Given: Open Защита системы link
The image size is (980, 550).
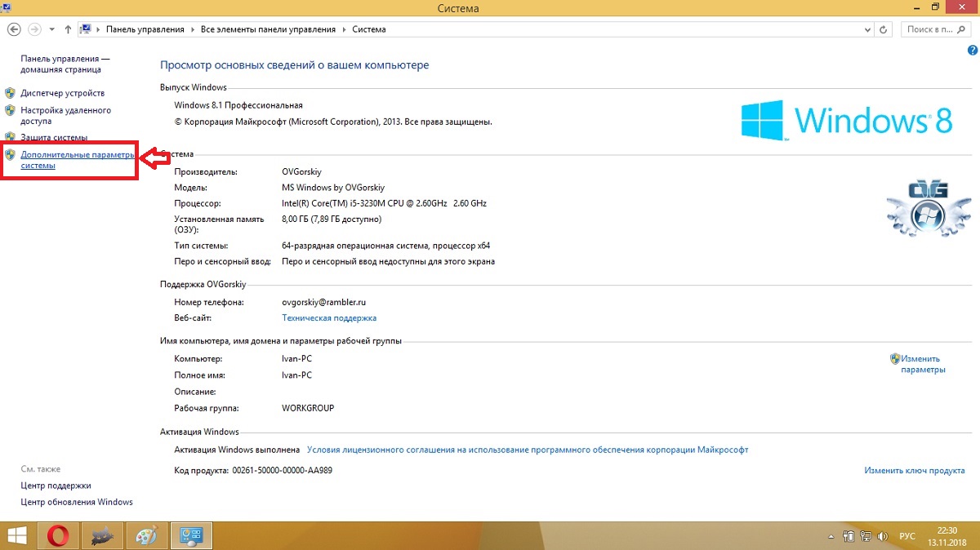Looking at the screenshot, I should (x=54, y=137).
